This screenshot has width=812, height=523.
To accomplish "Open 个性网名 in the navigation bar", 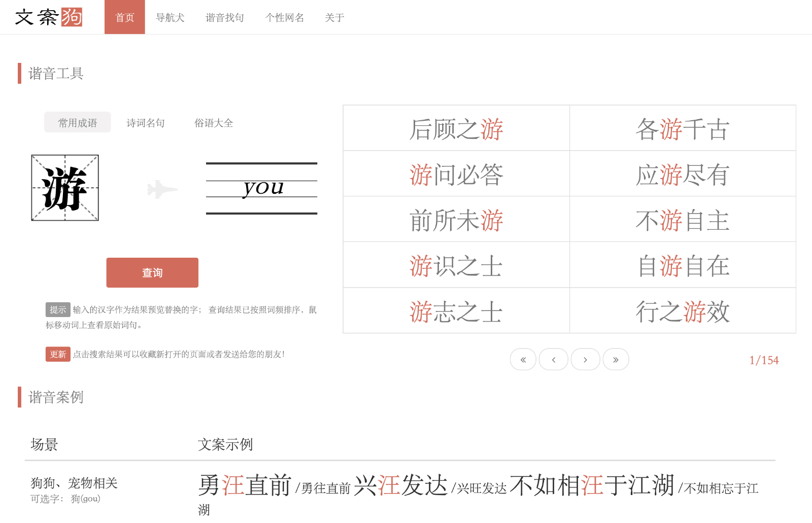I will [284, 18].
